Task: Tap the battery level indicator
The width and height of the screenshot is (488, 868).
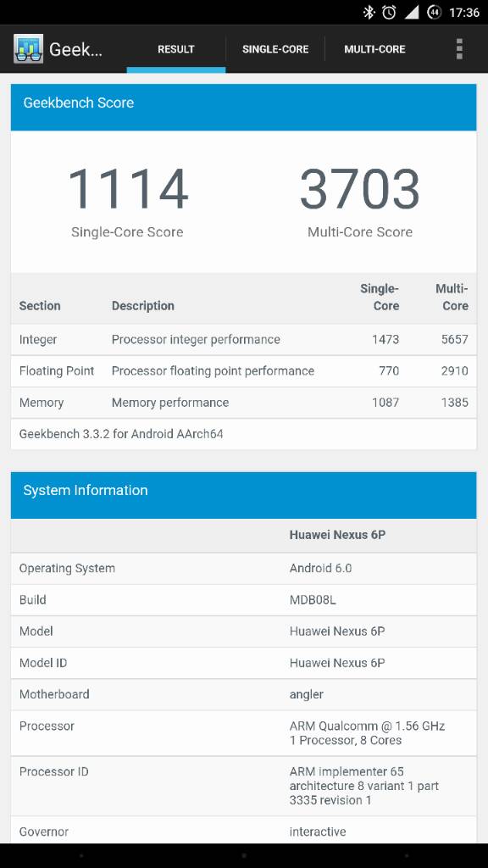Action: 435,12
